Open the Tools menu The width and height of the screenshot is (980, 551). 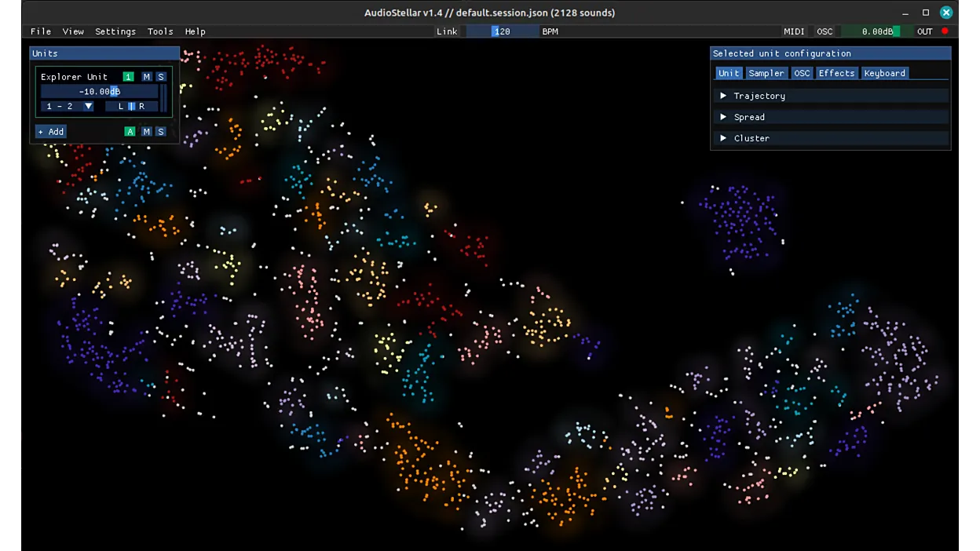pyautogui.click(x=160, y=31)
